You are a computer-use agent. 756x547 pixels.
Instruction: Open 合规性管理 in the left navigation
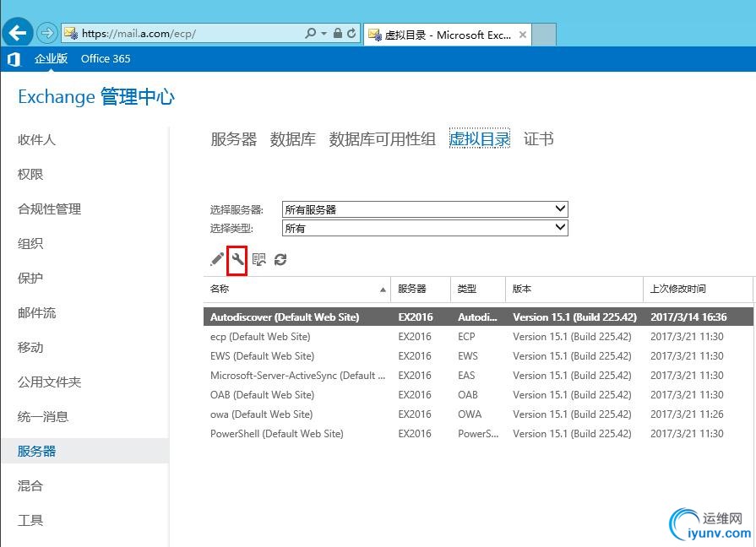click(x=49, y=209)
